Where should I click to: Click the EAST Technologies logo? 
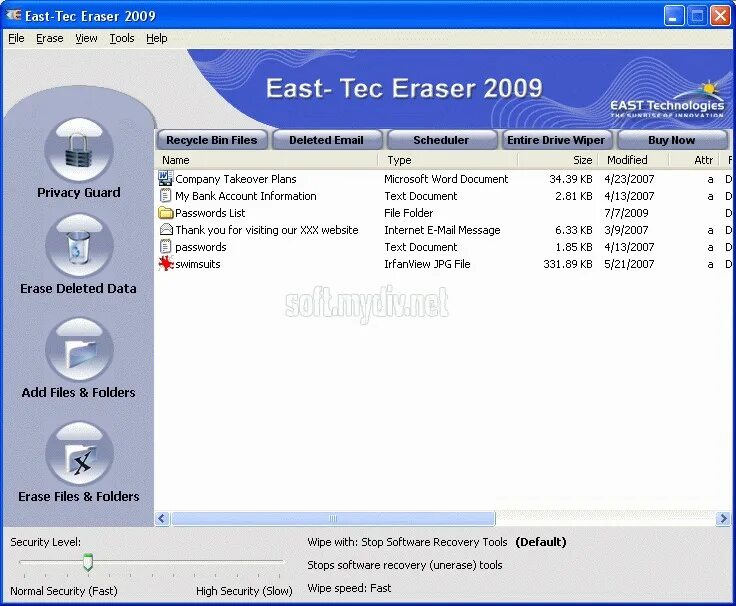667,101
